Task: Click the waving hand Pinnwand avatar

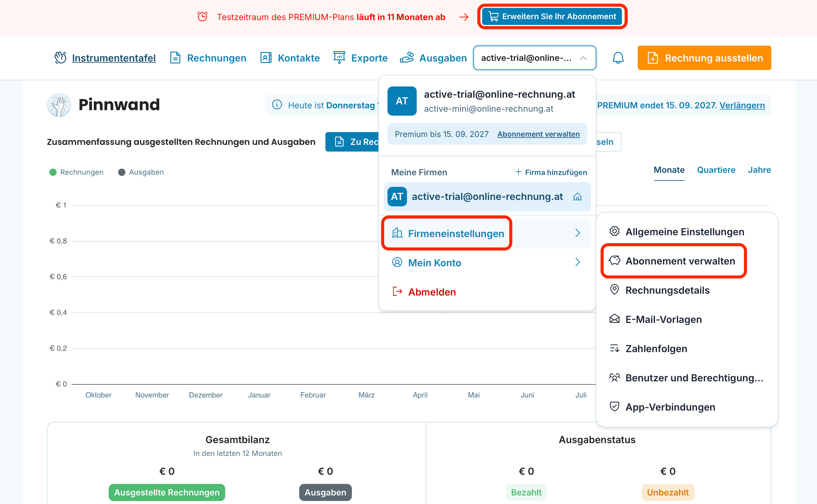Action: coord(59,105)
